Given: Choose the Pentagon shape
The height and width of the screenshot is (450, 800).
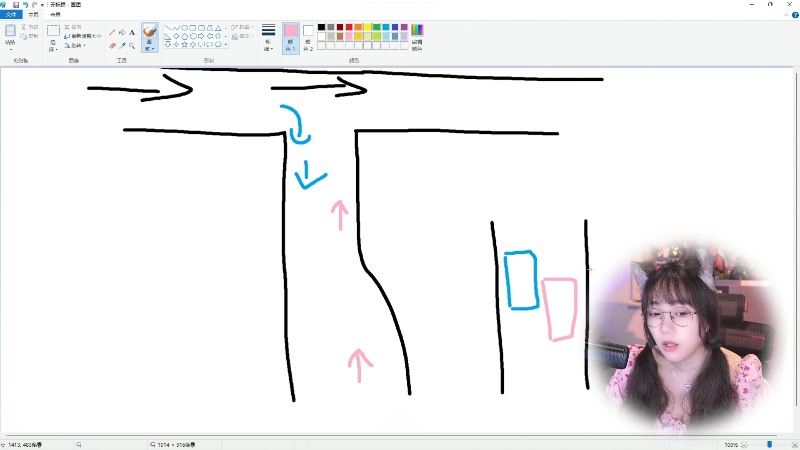Looking at the screenshot, I should coord(184,36).
